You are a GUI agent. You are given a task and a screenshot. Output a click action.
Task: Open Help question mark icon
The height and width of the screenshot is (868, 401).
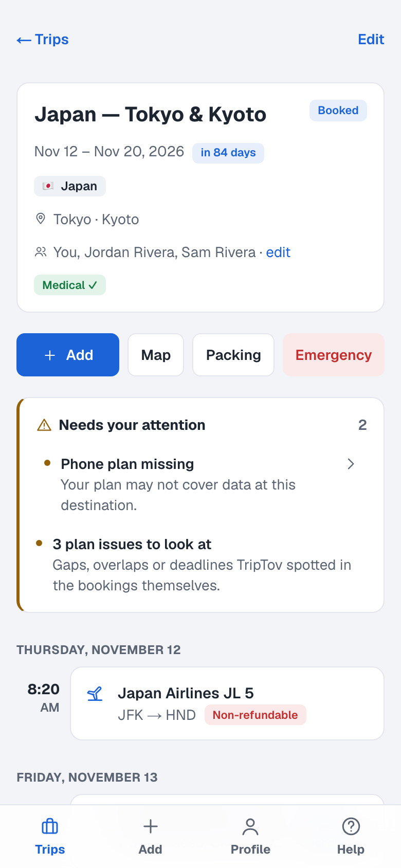click(x=351, y=826)
